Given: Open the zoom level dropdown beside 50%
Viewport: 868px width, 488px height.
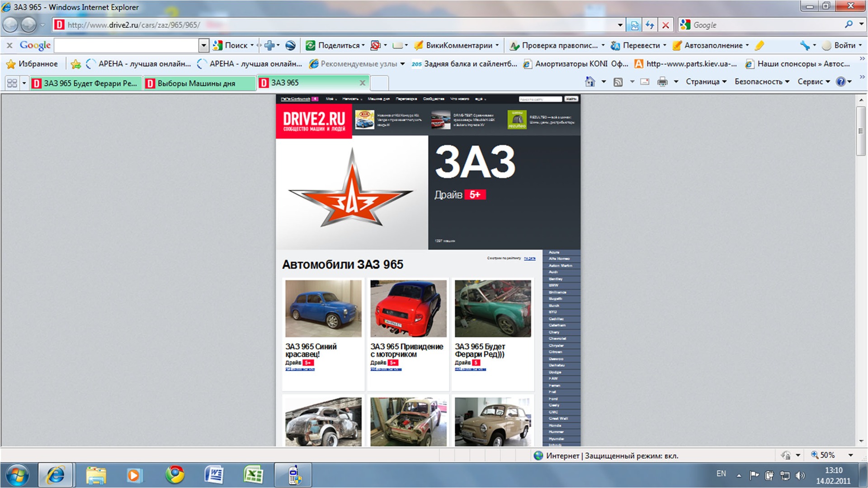Looking at the screenshot, I should point(850,455).
